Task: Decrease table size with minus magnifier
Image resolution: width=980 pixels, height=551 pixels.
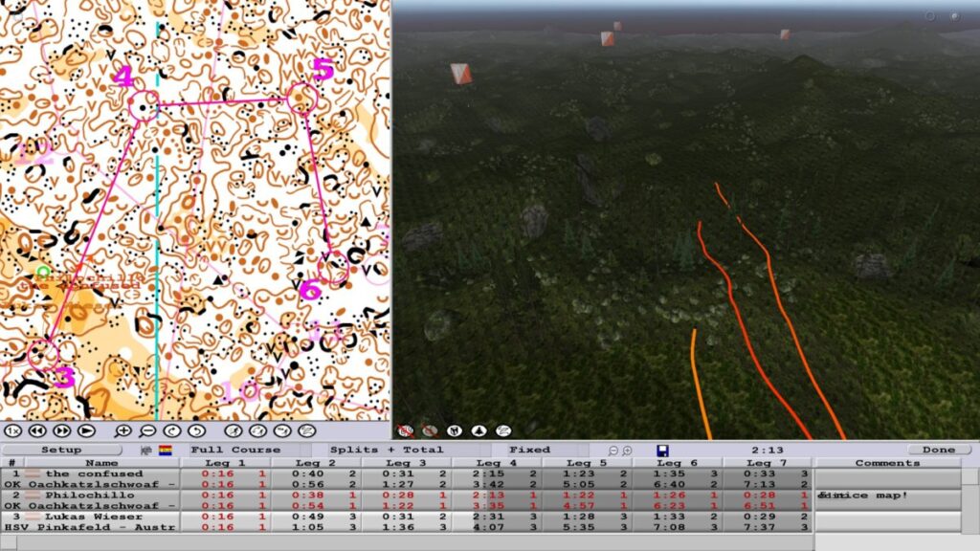Action: point(613,451)
